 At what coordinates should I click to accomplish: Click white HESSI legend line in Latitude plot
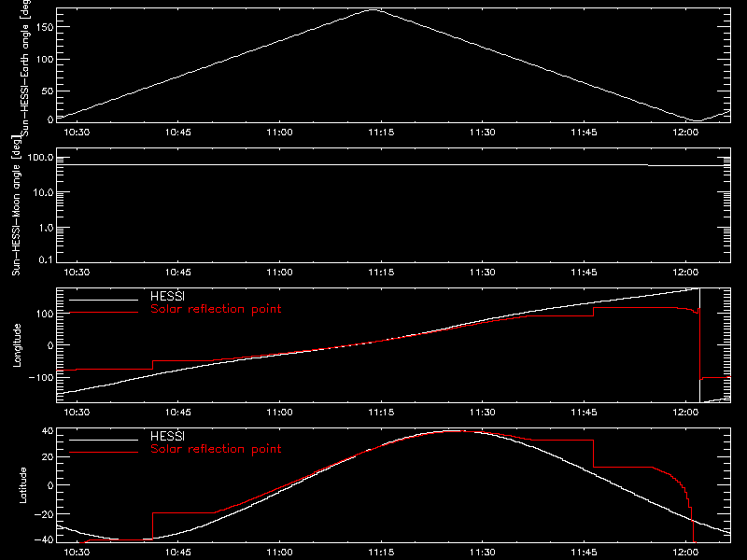click(x=104, y=440)
